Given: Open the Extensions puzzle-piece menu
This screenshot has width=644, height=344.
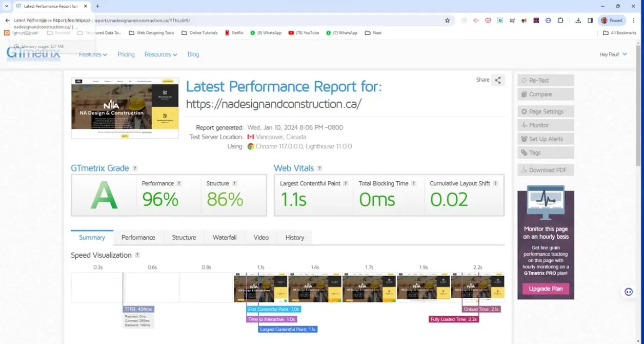Looking at the screenshot, I should [560, 21].
